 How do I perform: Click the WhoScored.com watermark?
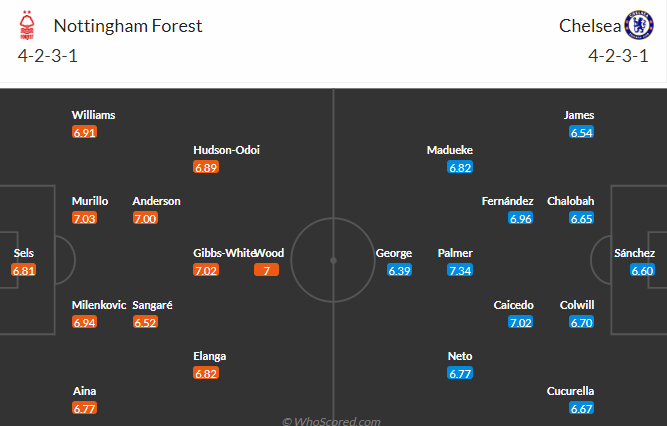331,421
